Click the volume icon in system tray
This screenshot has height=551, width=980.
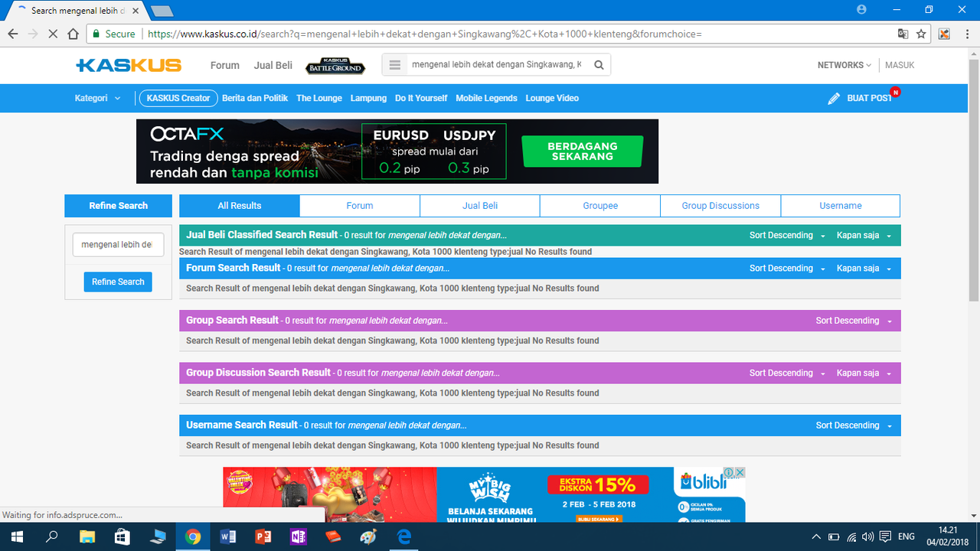click(x=867, y=536)
